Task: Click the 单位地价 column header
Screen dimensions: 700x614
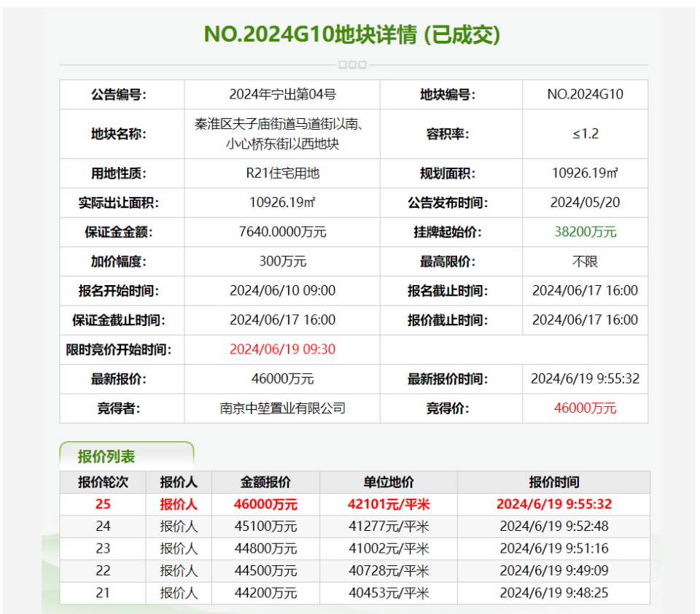Action: point(389,482)
